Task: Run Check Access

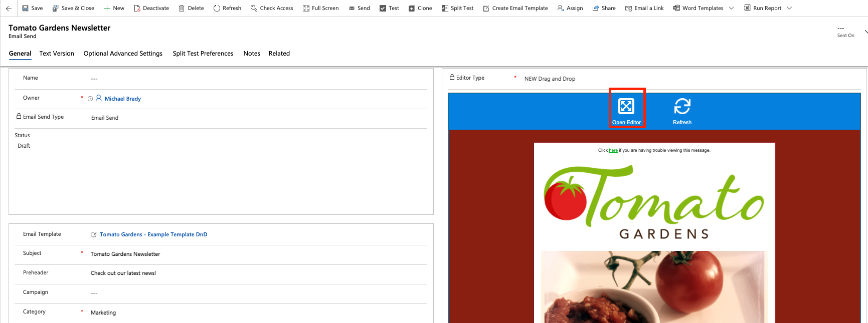Action: click(x=272, y=8)
